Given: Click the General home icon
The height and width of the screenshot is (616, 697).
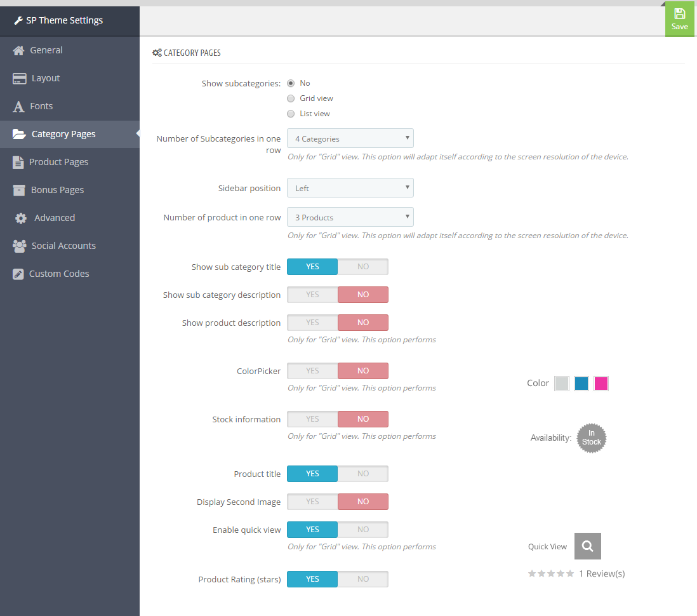Looking at the screenshot, I should pos(18,51).
